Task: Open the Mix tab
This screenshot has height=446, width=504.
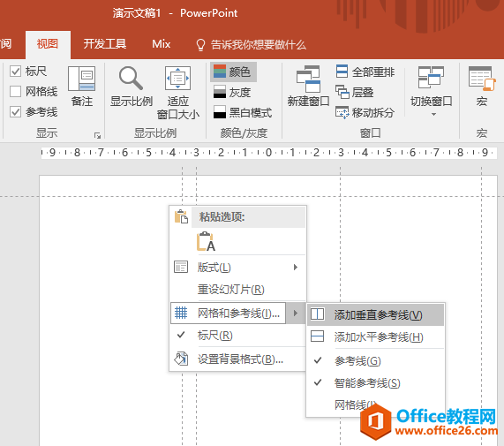Action: 161,44
